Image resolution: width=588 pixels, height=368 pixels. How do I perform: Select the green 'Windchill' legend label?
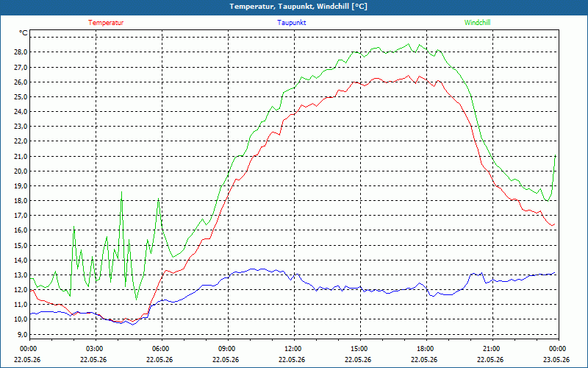pos(477,23)
